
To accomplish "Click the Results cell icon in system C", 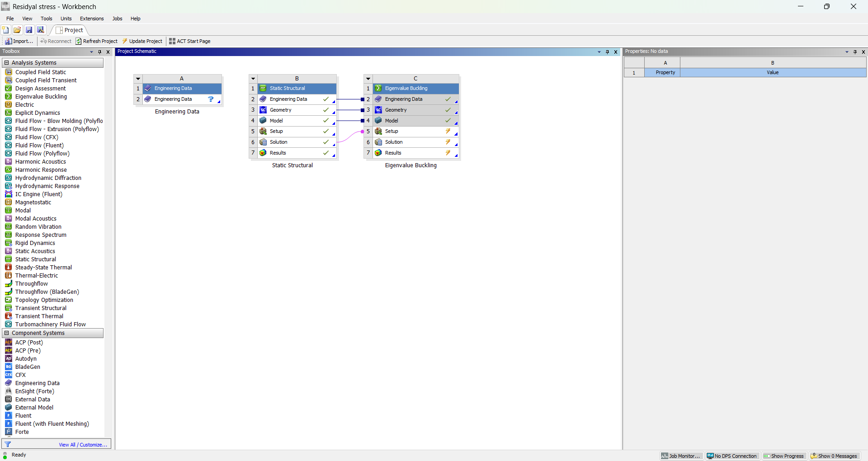I will tap(378, 153).
